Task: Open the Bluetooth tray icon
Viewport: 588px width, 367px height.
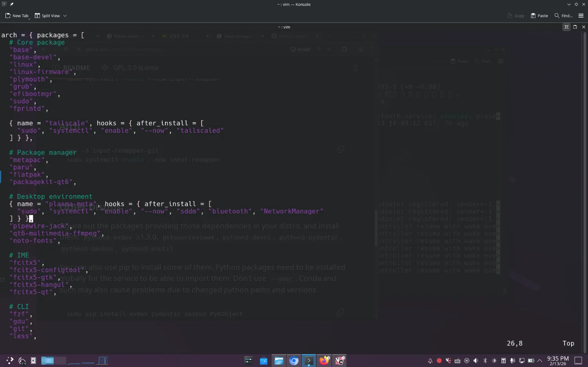Action: point(485,361)
